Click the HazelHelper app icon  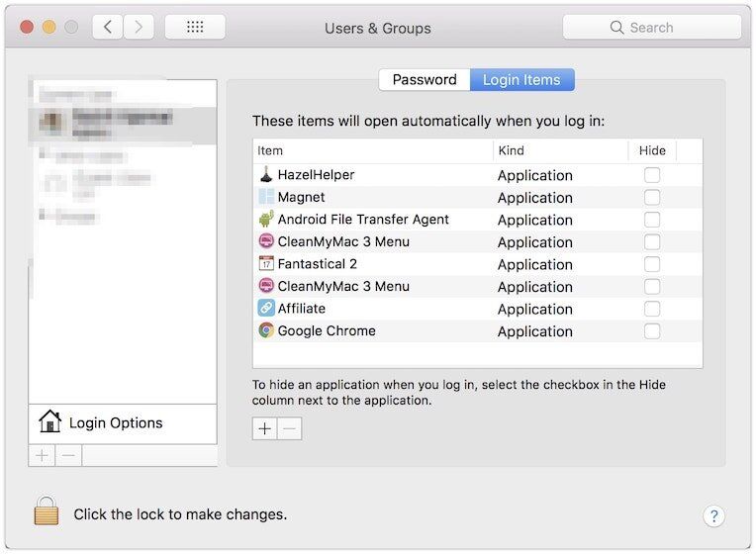tap(266, 175)
